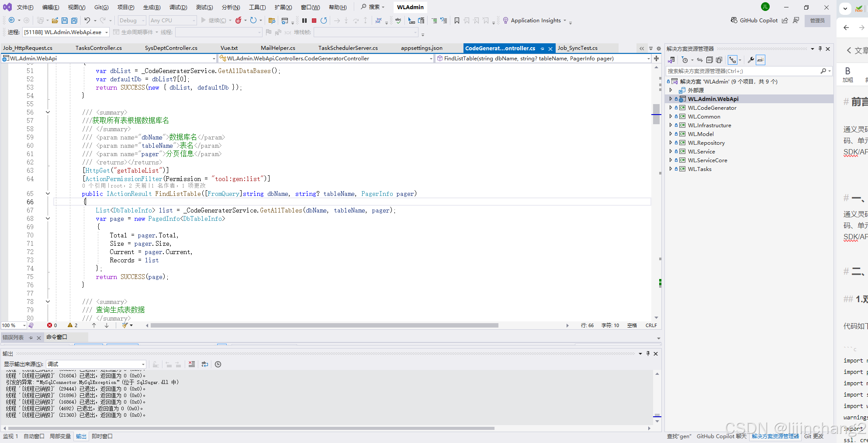
Task: Switch to Git 更改 panel tab
Action: click(x=814, y=436)
